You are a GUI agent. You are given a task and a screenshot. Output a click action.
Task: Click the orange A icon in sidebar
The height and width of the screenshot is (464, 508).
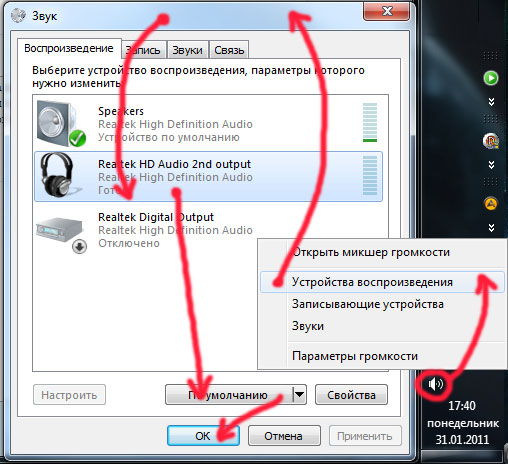pyautogui.click(x=491, y=203)
